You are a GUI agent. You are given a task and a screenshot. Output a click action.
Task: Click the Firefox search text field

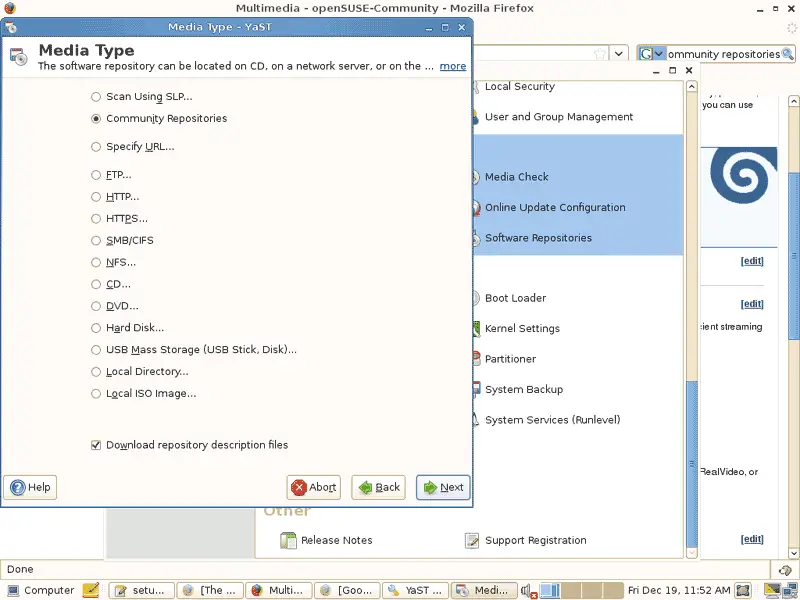point(723,54)
